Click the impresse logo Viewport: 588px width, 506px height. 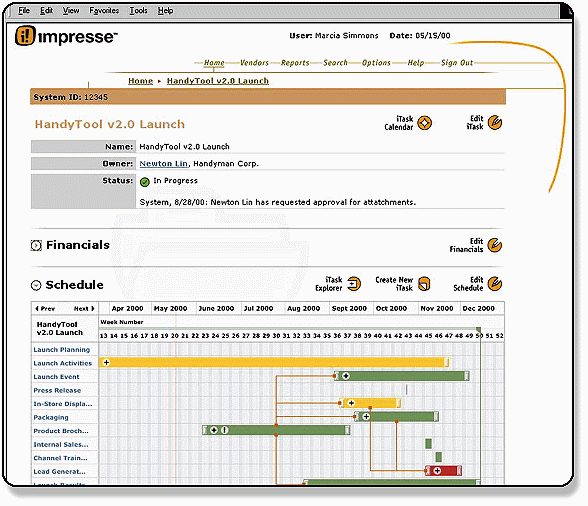point(66,36)
